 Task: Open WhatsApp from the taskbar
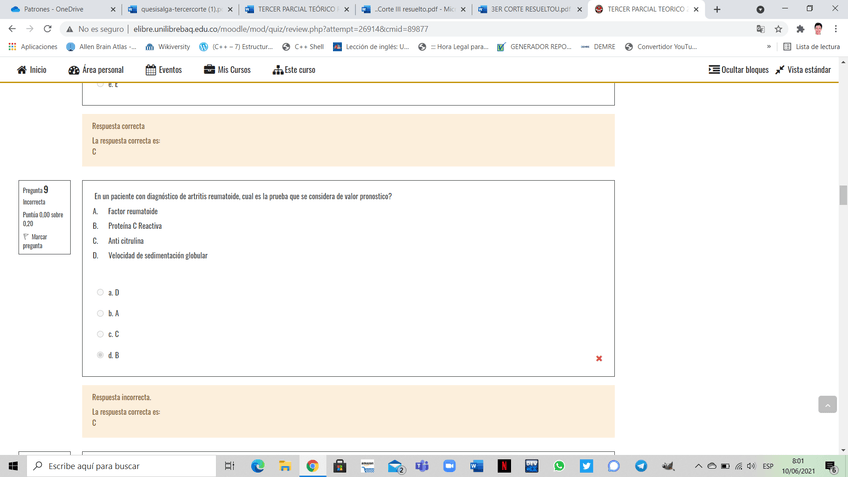559,466
